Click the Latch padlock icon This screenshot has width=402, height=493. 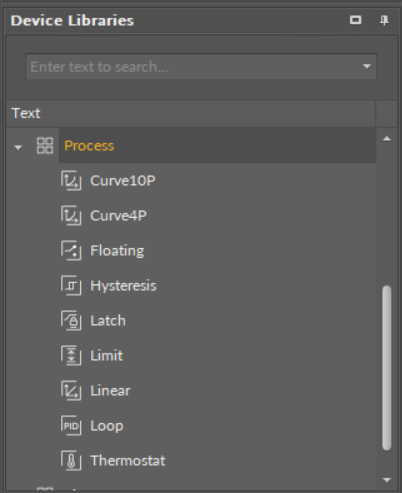(71, 321)
